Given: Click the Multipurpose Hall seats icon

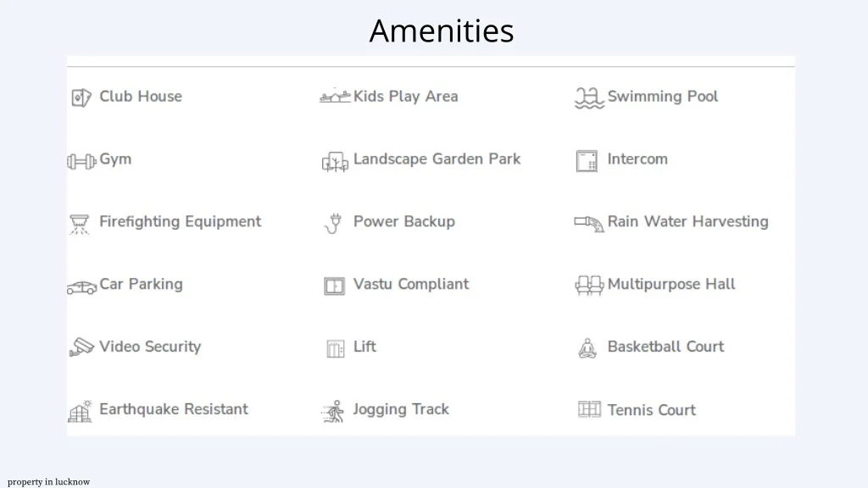Looking at the screenshot, I should (x=588, y=286).
